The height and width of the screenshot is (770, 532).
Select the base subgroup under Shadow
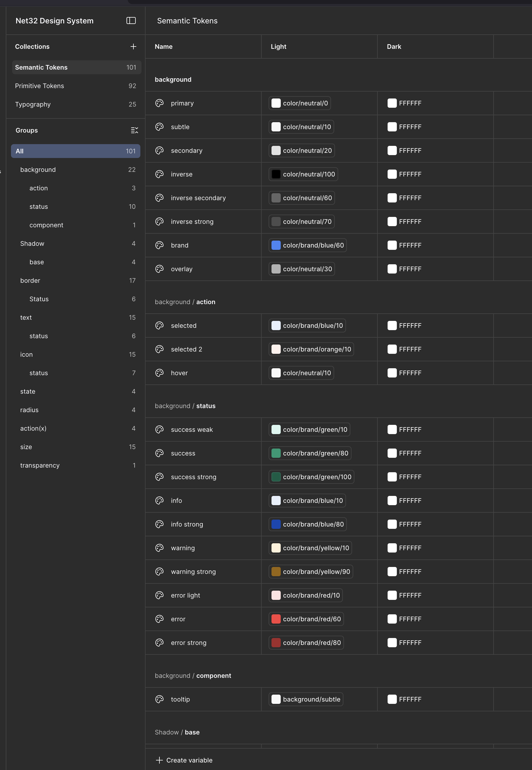[x=76, y=262]
